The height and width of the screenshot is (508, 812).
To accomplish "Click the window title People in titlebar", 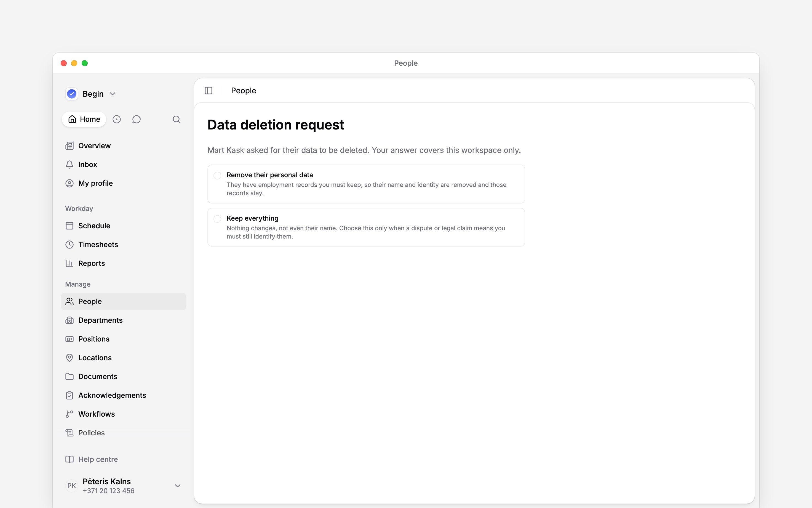I will click(x=406, y=63).
